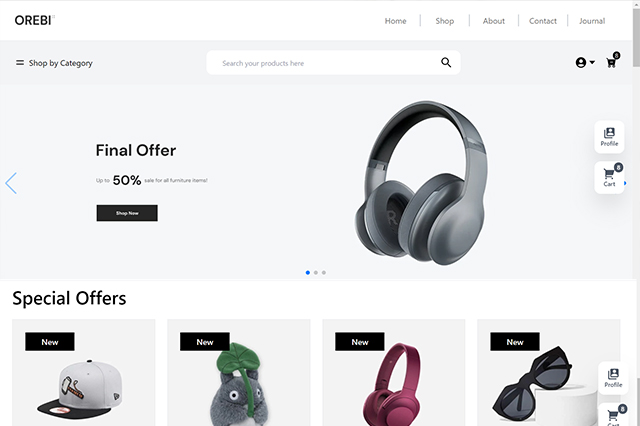The image size is (640, 426).
Task: Click the Shop Now button
Action: coord(127,213)
